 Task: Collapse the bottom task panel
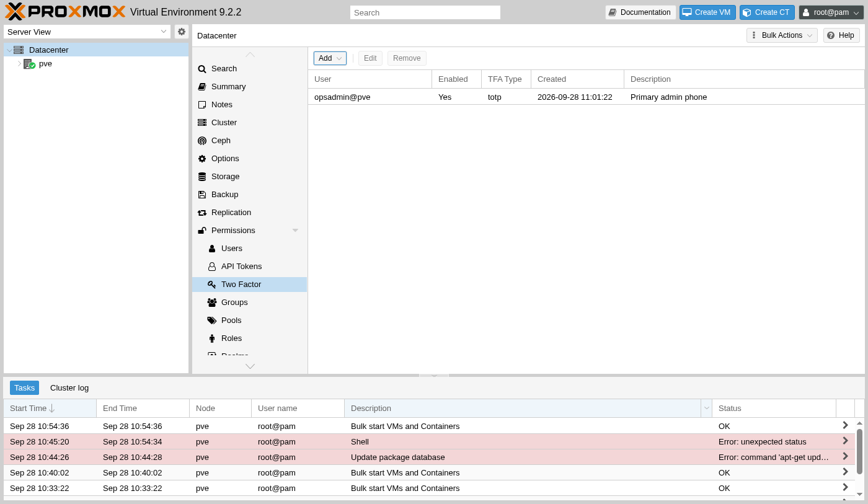[434, 375]
